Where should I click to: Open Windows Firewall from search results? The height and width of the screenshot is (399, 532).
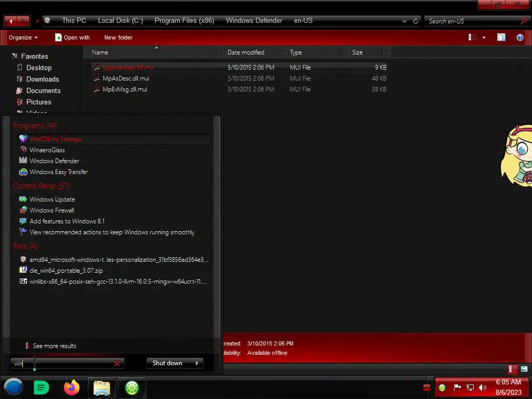click(114, 210)
